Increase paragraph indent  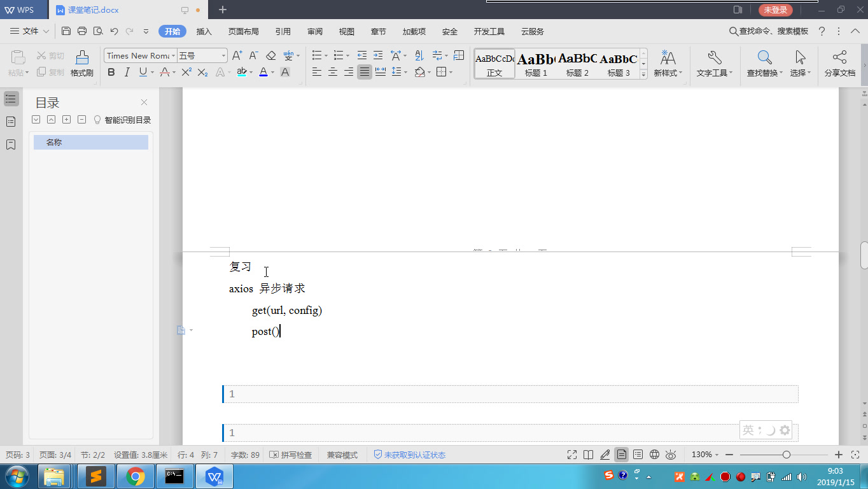378,55
